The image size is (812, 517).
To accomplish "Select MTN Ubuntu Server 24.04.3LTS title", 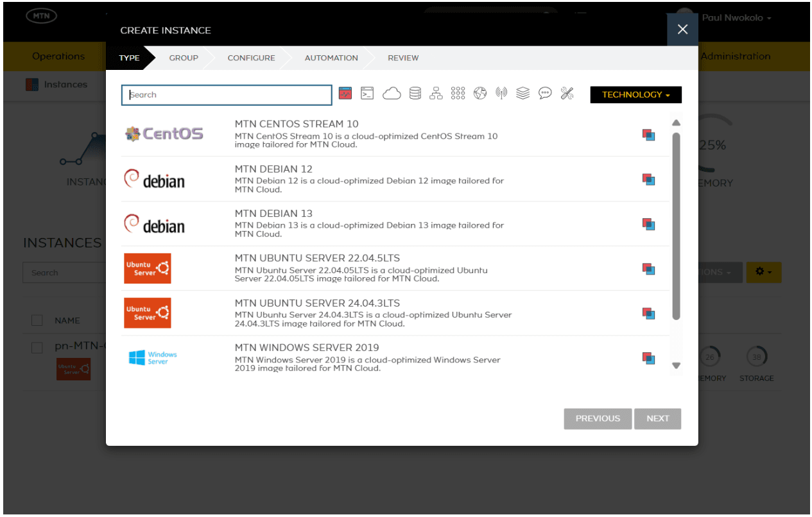I will pos(317,303).
